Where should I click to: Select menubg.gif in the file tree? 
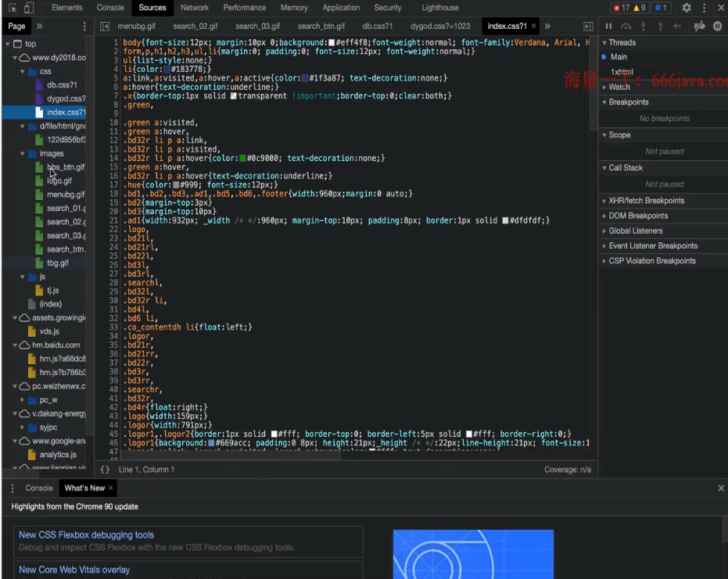point(66,195)
